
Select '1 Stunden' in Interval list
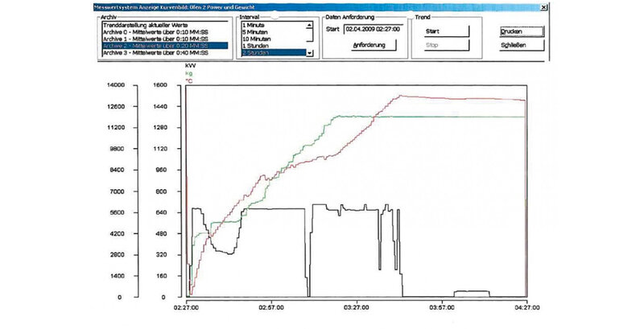[258, 46]
